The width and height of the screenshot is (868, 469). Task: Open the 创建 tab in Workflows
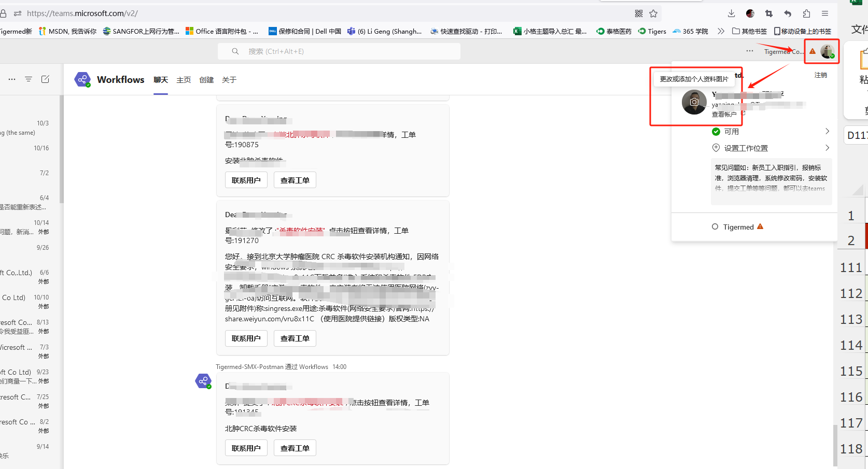(206, 80)
